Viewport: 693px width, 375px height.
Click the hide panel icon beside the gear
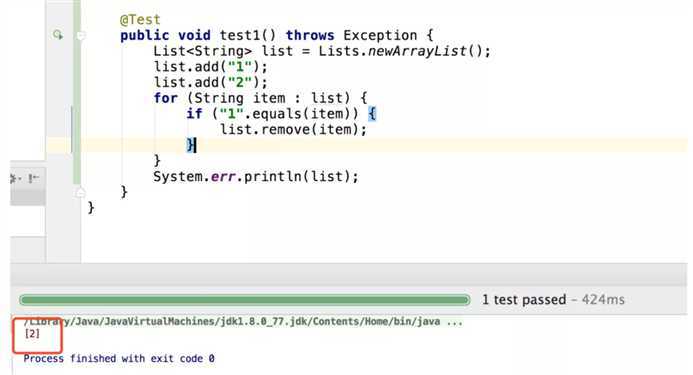click(33, 178)
